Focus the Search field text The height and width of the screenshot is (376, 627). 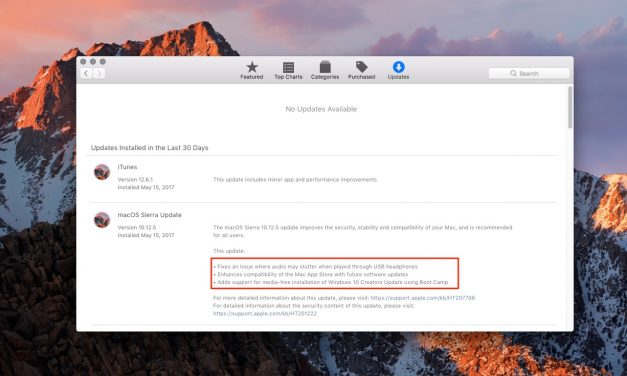[x=529, y=74]
